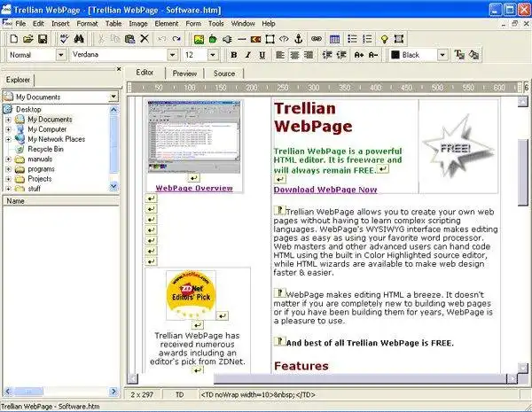Center align the text
Viewport: 532px width, 412px height.
point(294,55)
